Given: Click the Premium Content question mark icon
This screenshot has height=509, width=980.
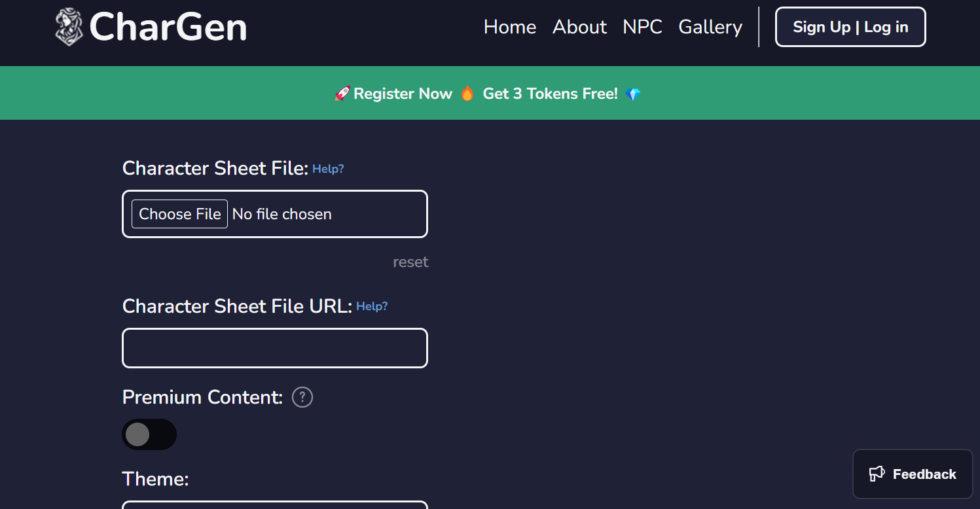Looking at the screenshot, I should coord(302,397).
